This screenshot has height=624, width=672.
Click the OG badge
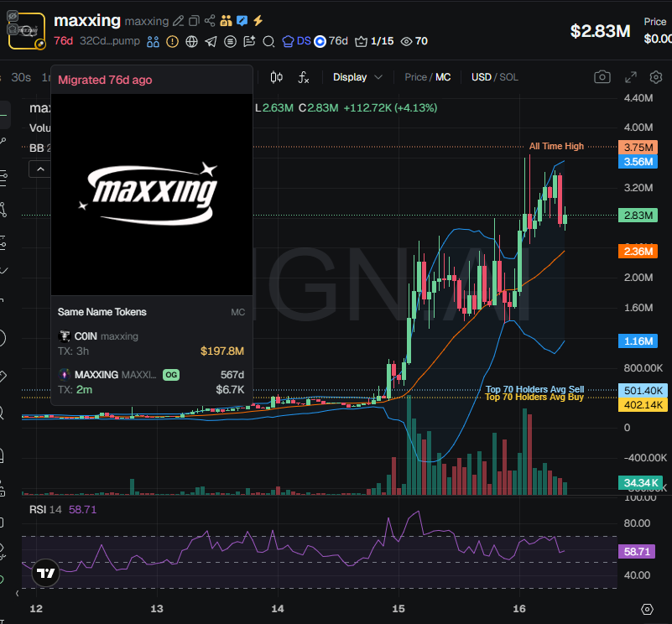coord(171,375)
